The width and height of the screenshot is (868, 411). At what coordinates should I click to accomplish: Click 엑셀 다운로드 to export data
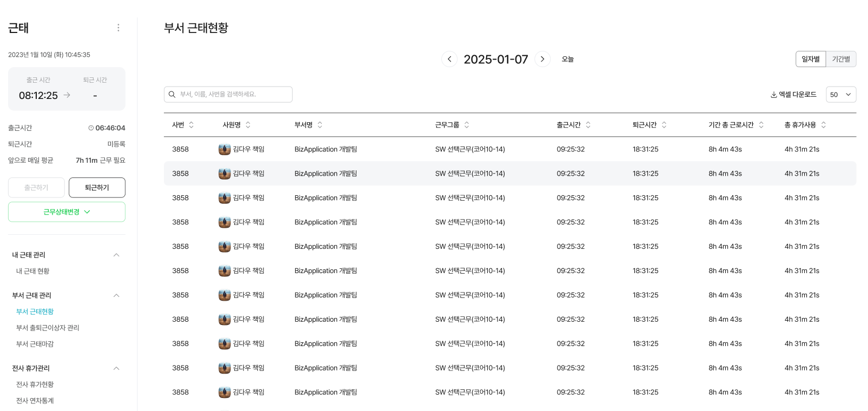point(793,95)
